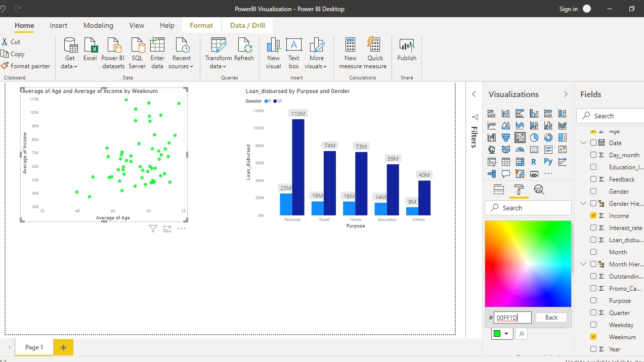644x362 pixels.
Task: Uncheck the Income field checkbox
Action: pos(593,215)
